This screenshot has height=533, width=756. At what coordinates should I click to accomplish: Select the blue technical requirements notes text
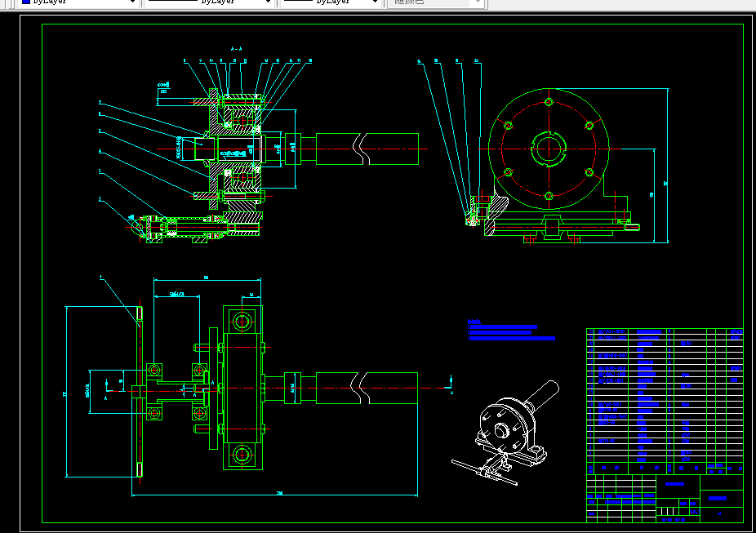coord(511,330)
